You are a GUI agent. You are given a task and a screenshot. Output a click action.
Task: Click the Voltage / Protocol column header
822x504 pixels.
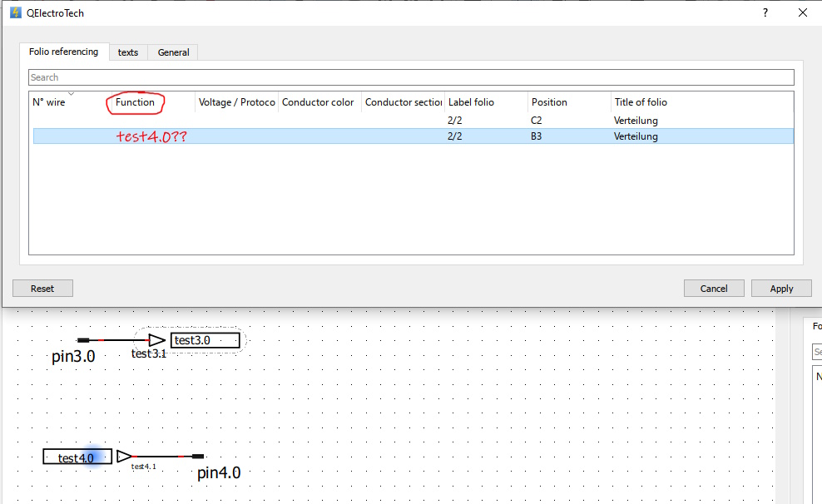click(236, 102)
